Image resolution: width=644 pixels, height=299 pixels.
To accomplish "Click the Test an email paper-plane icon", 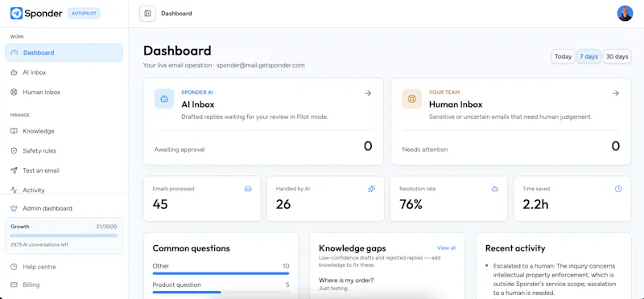I will 14,170.
